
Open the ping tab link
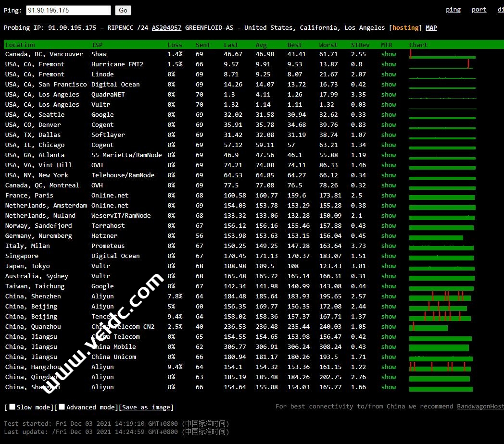(x=453, y=10)
